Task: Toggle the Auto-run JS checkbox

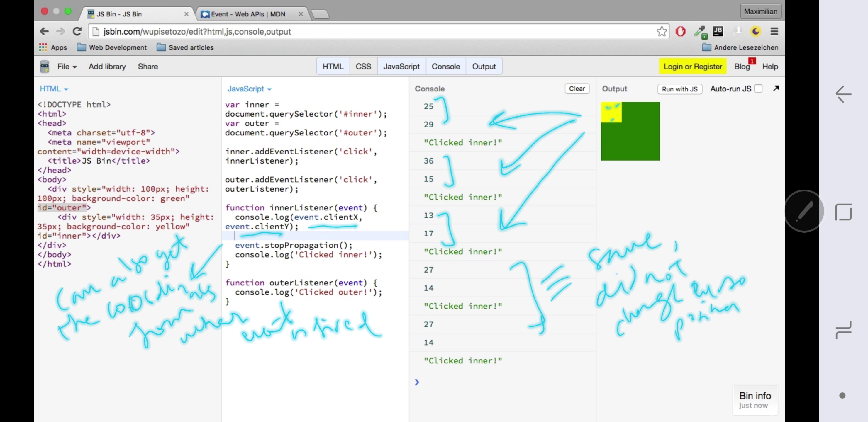Action: pos(758,89)
